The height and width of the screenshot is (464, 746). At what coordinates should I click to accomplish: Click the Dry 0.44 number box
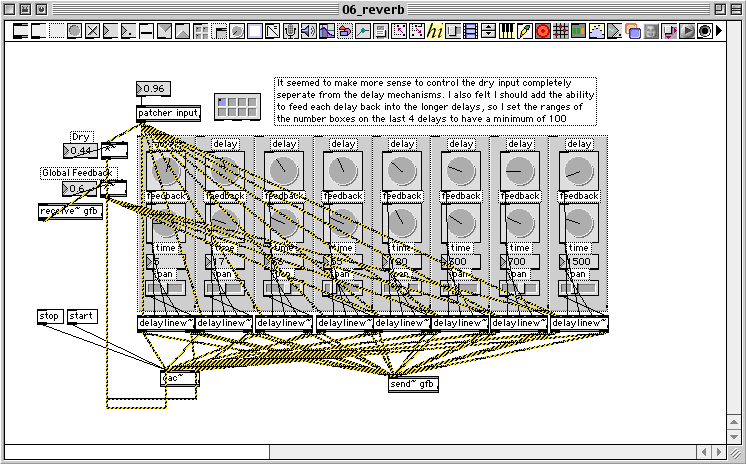(80, 151)
